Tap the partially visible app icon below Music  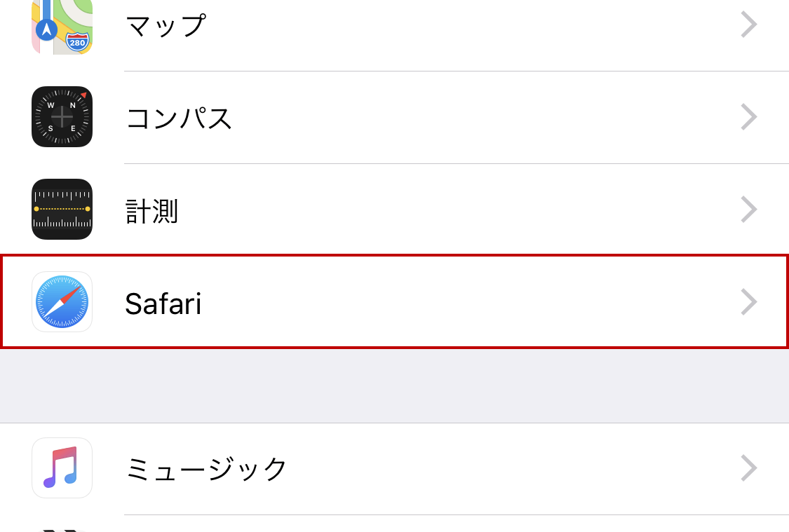pos(62,529)
